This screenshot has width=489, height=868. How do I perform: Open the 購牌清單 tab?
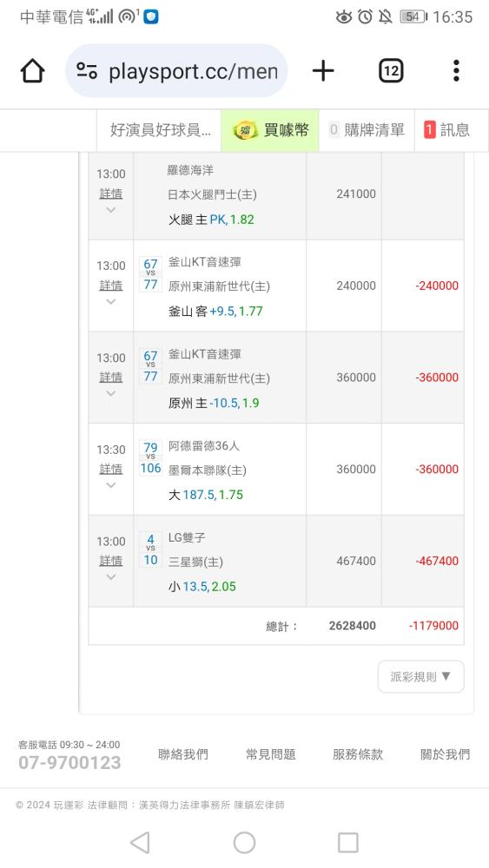pyautogui.click(x=367, y=130)
